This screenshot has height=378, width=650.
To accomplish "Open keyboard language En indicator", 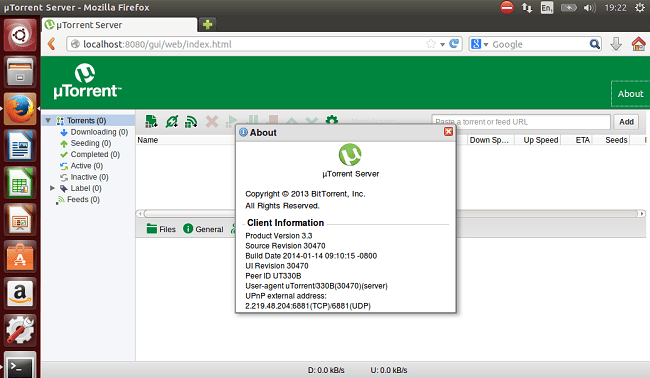I will point(547,7).
